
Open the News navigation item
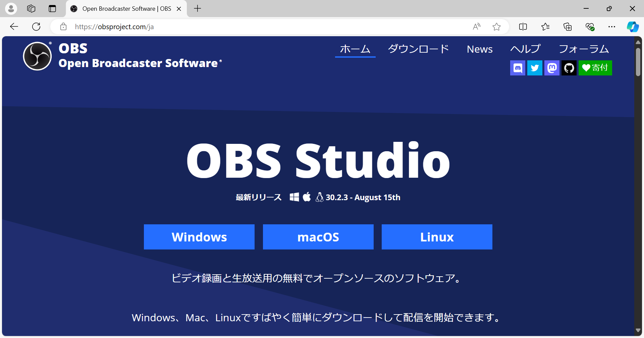(x=480, y=49)
